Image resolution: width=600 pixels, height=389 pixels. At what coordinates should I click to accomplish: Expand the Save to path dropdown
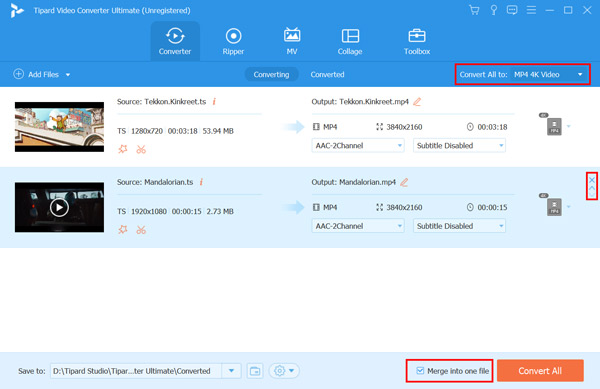tap(232, 371)
